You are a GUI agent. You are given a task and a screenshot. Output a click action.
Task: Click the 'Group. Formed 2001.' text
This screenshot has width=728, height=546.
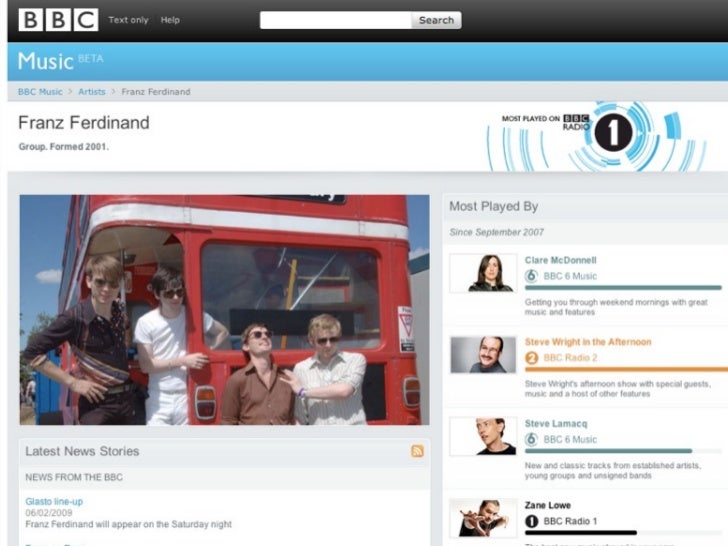[x=64, y=147]
